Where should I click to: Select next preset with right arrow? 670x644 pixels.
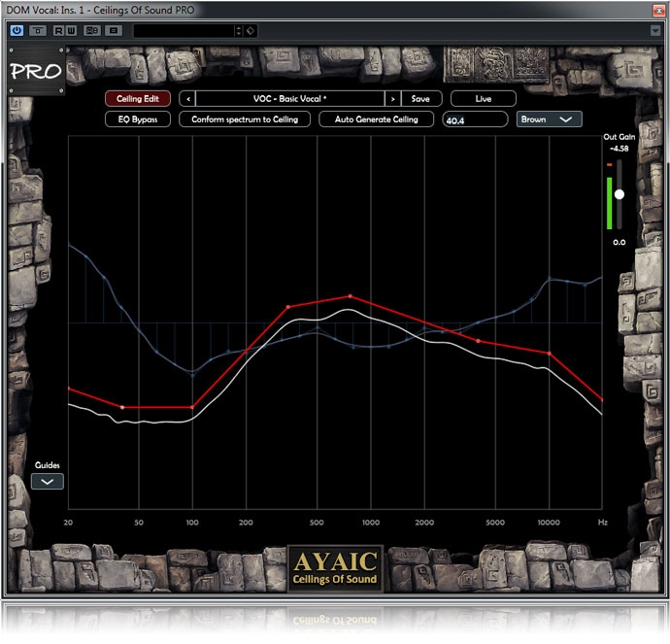click(x=392, y=98)
